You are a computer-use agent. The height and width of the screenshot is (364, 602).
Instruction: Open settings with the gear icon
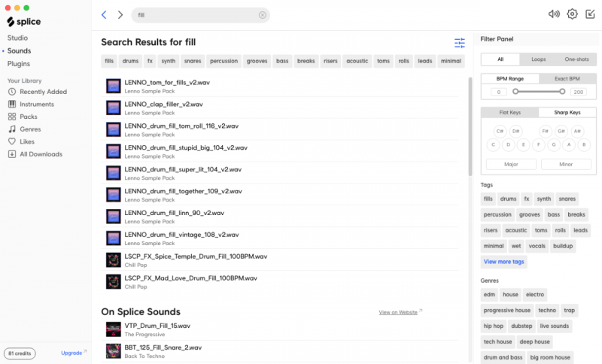pos(572,14)
